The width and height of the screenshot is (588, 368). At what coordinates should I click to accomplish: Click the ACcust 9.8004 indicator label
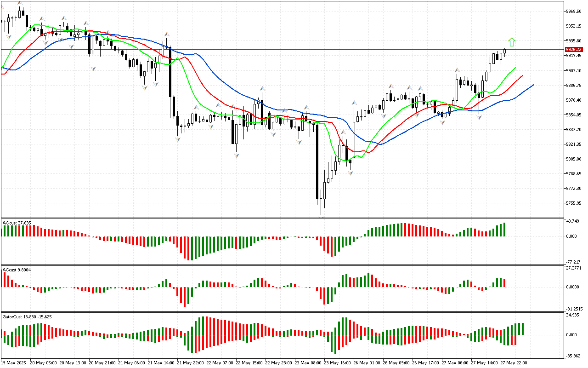coord(17,270)
